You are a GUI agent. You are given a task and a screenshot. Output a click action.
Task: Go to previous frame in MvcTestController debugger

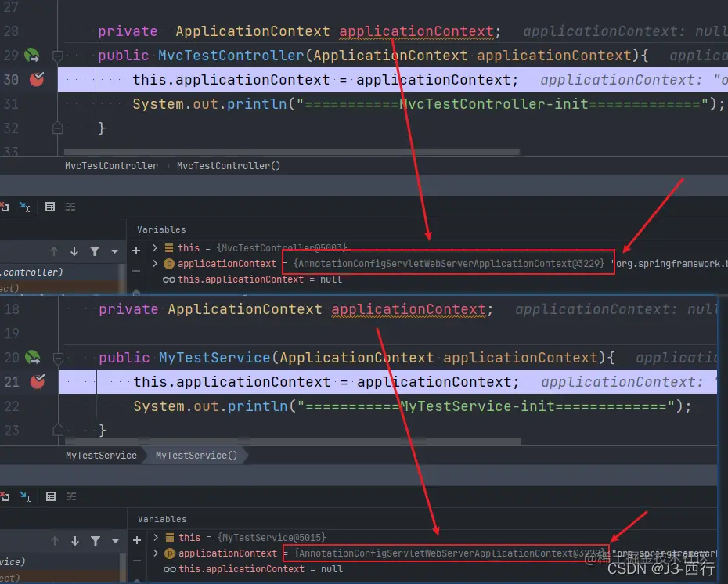(x=54, y=251)
